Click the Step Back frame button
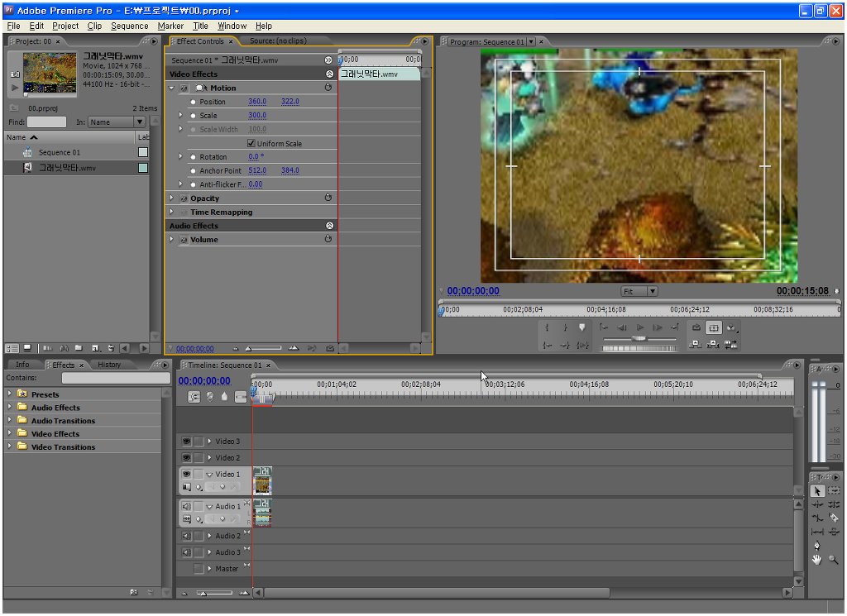Screen dimensions: 847x616 point(622,327)
